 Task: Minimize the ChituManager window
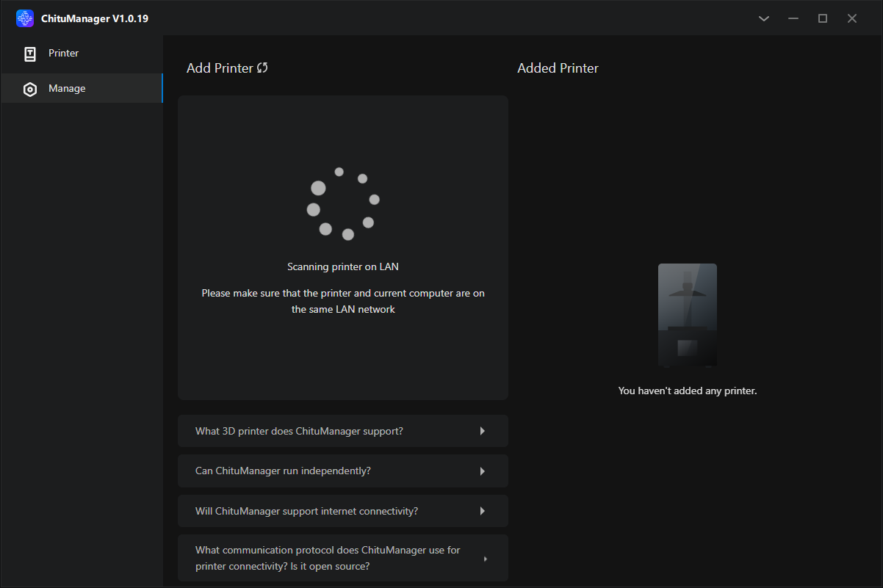[x=793, y=18]
